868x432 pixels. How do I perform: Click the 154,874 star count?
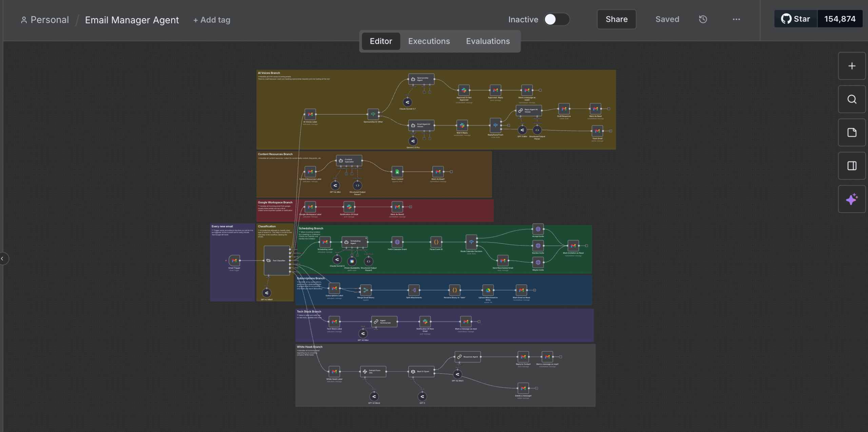tap(840, 19)
